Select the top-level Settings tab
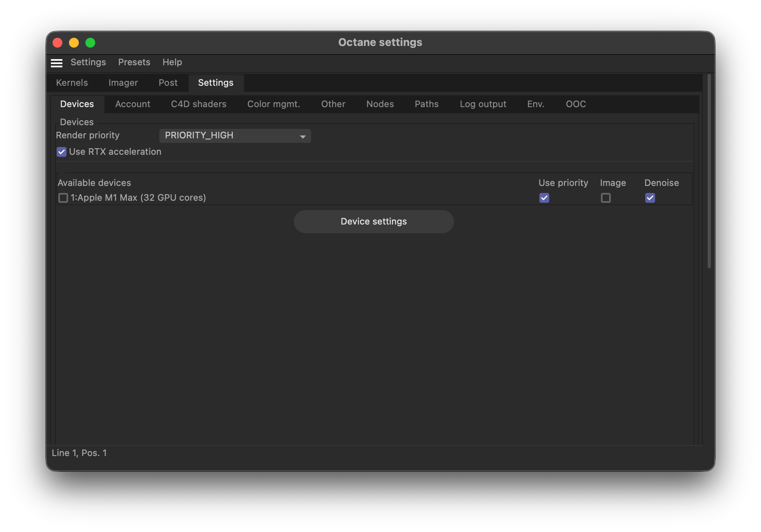Image resolution: width=761 pixels, height=532 pixels. pos(216,83)
